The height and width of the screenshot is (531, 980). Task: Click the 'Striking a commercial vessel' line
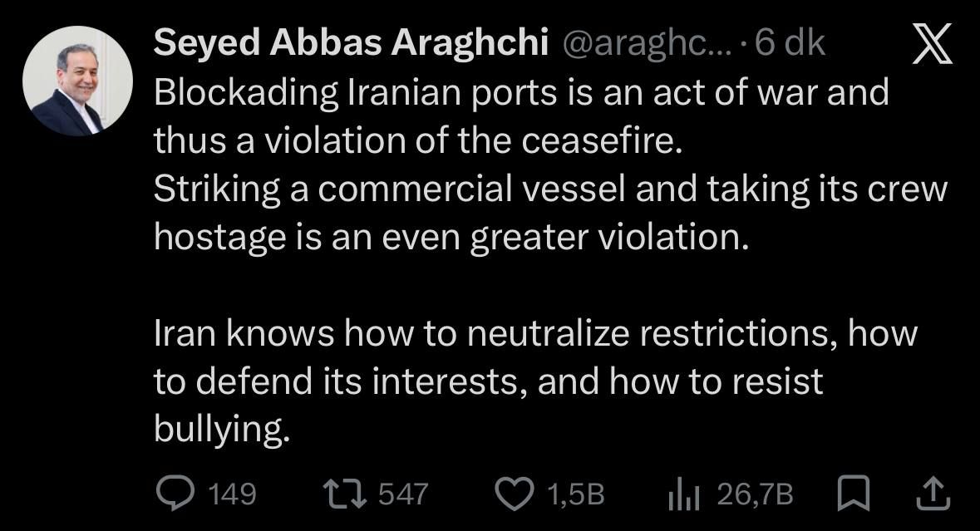pos(550,189)
